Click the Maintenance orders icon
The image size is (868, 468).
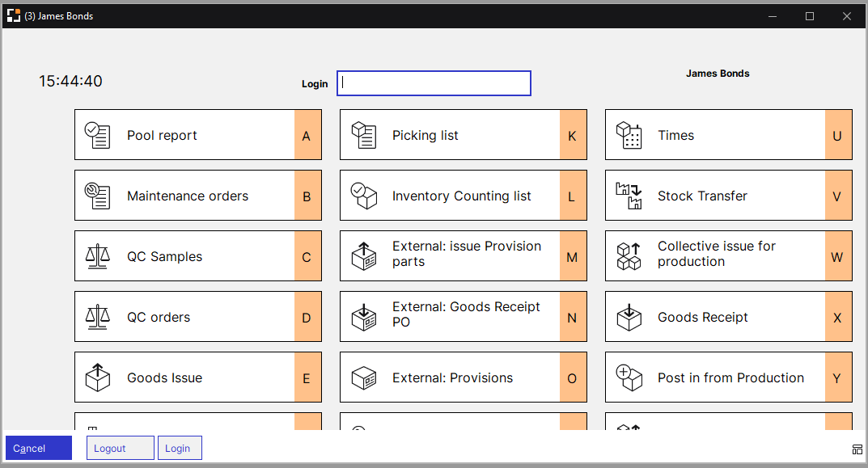pyautogui.click(x=97, y=196)
